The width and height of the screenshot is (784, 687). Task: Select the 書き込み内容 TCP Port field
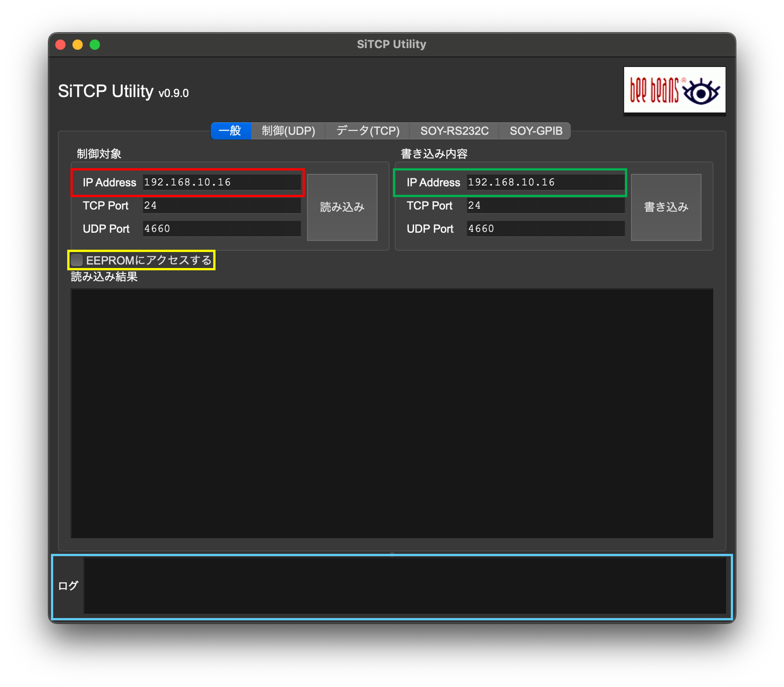click(545, 206)
